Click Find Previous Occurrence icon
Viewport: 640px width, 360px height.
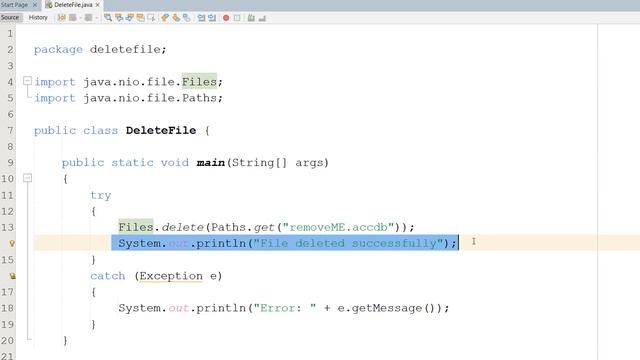119,18
